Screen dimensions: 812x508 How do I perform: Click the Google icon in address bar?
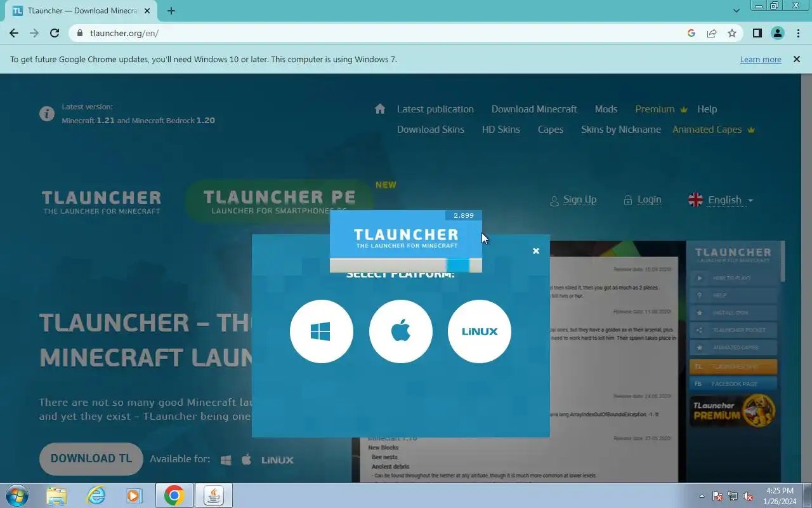[x=691, y=33]
